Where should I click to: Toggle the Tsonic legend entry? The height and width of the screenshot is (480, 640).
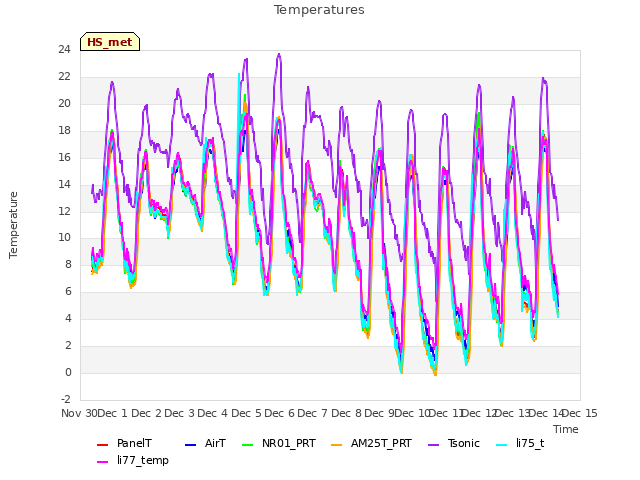pyautogui.click(x=454, y=444)
